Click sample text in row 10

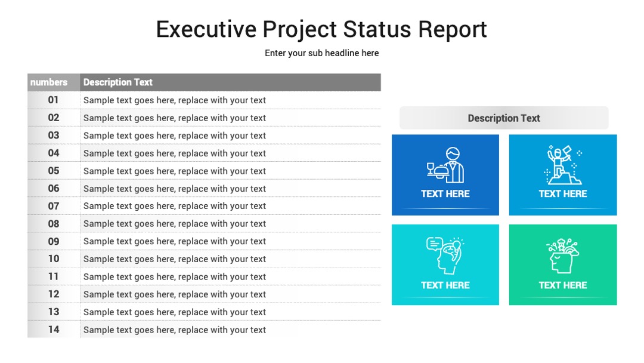[x=175, y=259]
